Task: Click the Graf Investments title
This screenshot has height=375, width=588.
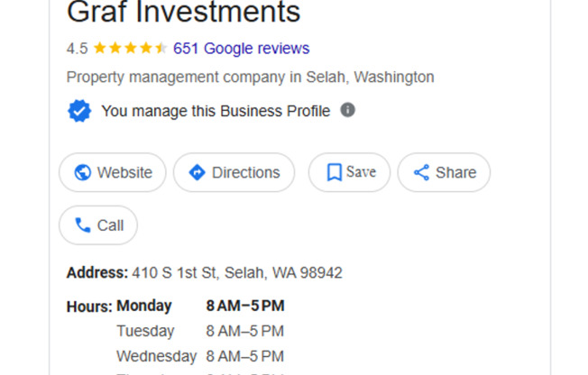Action: (x=184, y=12)
